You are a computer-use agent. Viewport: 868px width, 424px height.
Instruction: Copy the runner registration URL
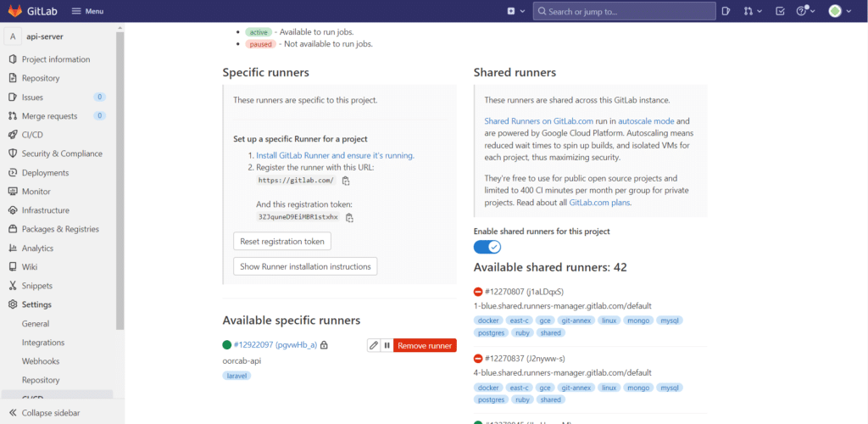click(346, 181)
